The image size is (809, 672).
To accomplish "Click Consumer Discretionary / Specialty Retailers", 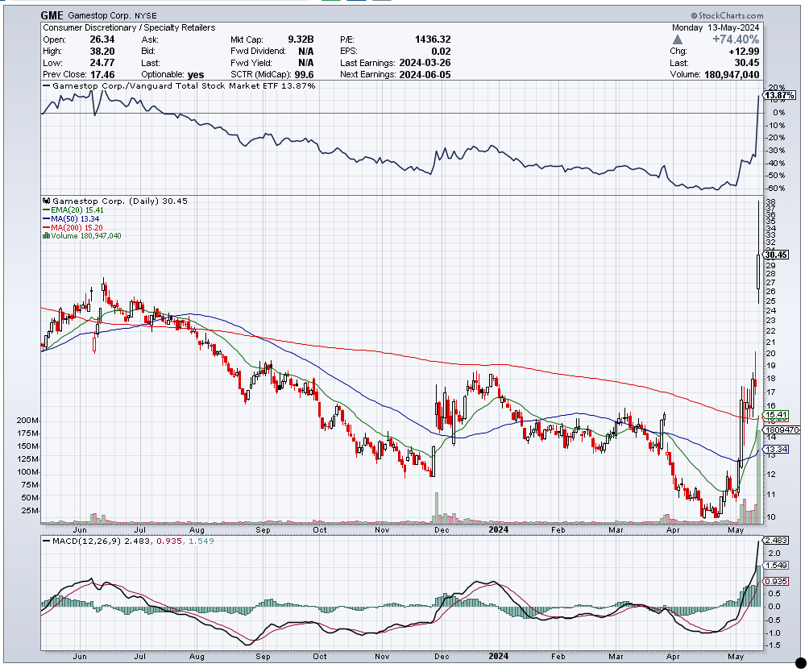I will coord(129,28).
